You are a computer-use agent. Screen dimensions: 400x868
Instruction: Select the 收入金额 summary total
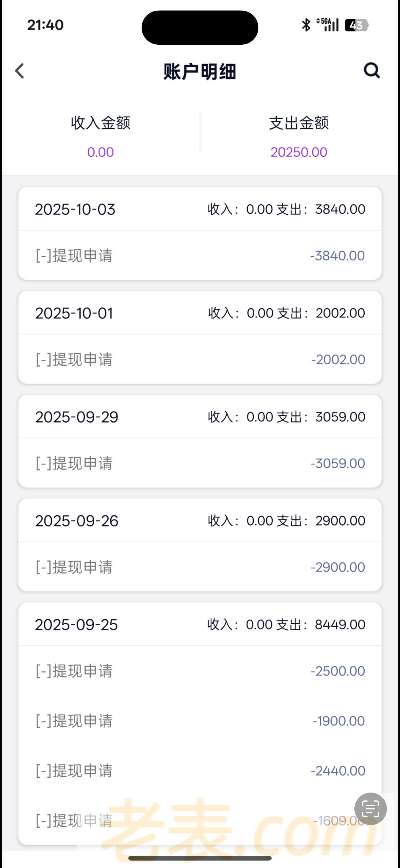pyautogui.click(x=100, y=152)
